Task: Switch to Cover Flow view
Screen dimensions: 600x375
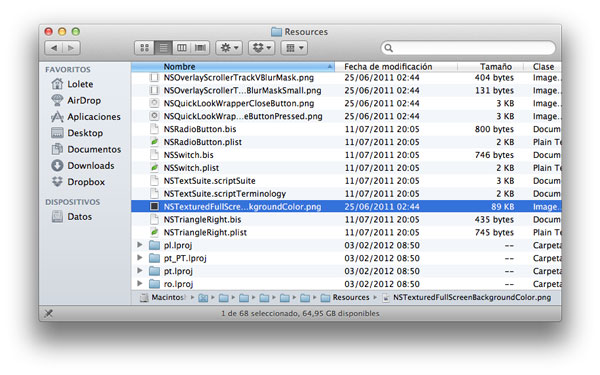Action: [201, 48]
